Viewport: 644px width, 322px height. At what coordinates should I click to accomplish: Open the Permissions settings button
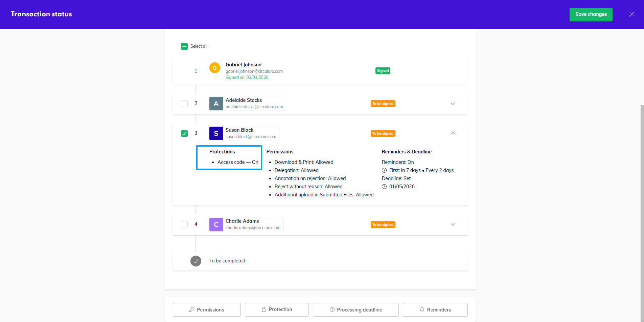point(207,310)
